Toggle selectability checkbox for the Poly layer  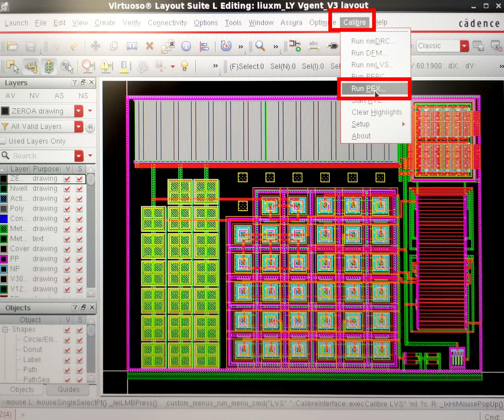79,209
